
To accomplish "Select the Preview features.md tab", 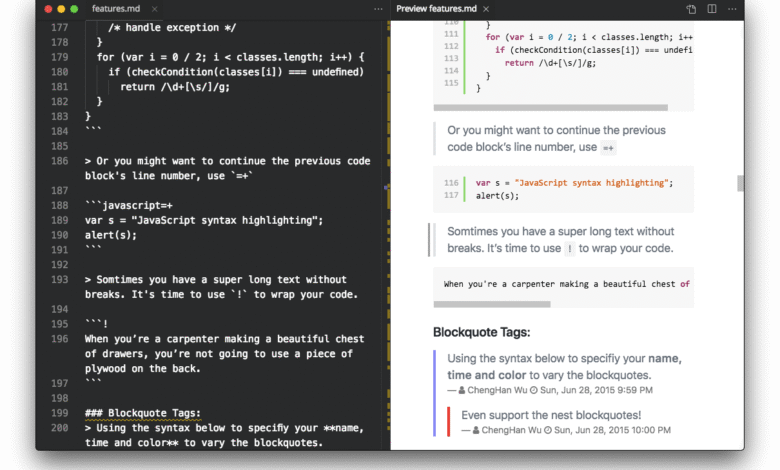I will tap(437, 9).
